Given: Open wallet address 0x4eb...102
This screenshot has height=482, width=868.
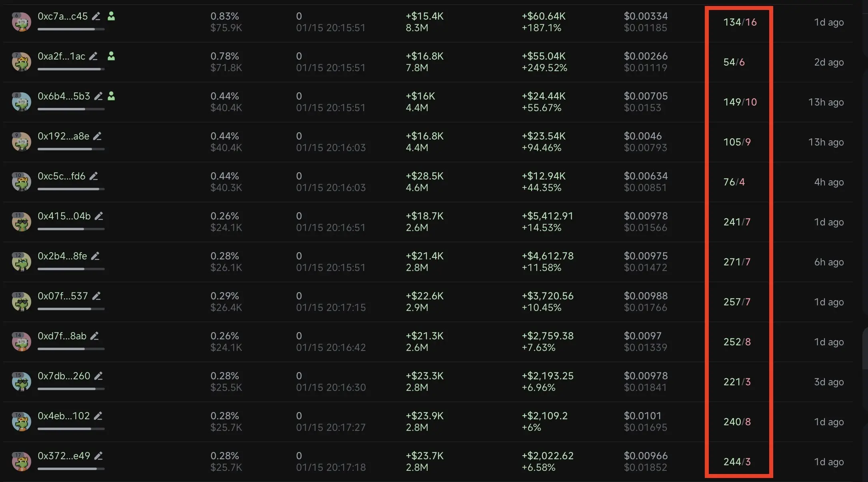Looking at the screenshot, I should [x=64, y=416].
